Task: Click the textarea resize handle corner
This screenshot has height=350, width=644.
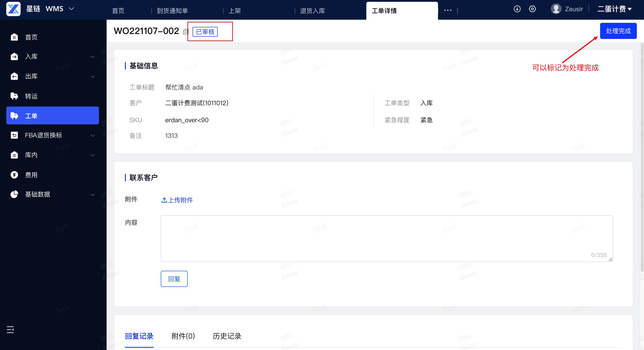Action: click(610, 260)
